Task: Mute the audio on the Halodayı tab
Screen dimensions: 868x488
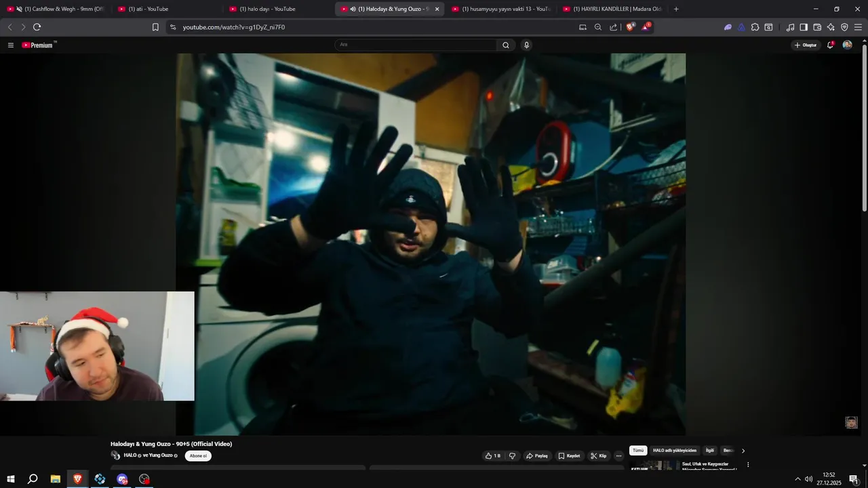Action: point(353,9)
